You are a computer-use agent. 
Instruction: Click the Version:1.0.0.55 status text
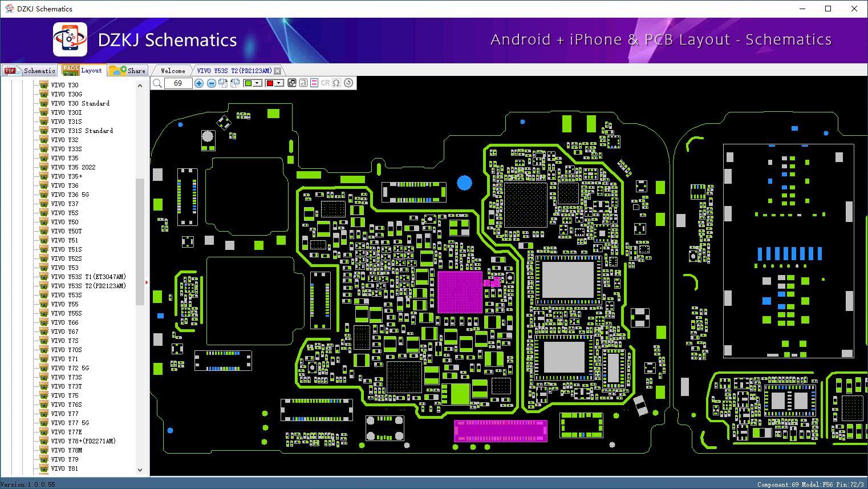click(28, 484)
